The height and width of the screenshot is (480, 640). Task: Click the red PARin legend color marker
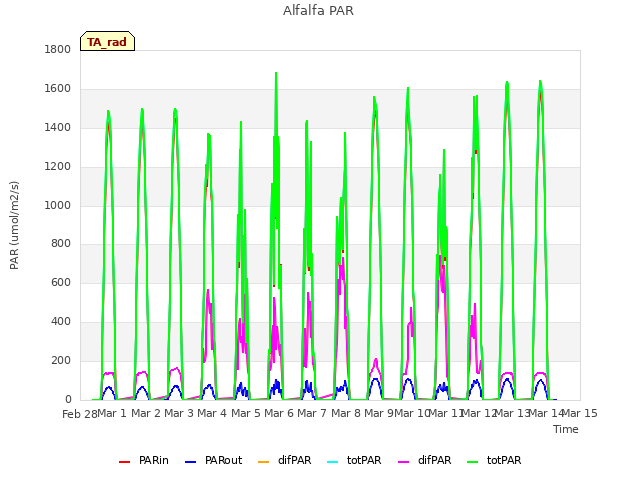coord(124,462)
